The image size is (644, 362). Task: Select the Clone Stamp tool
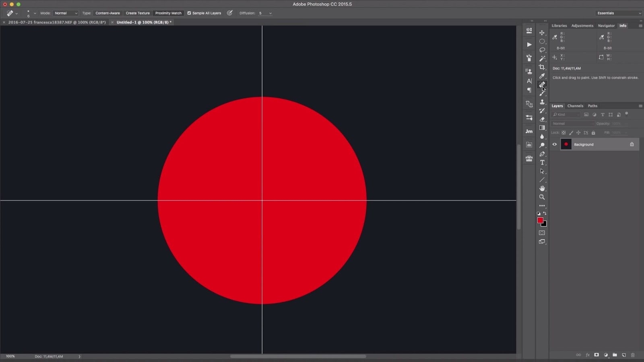click(542, 102)
